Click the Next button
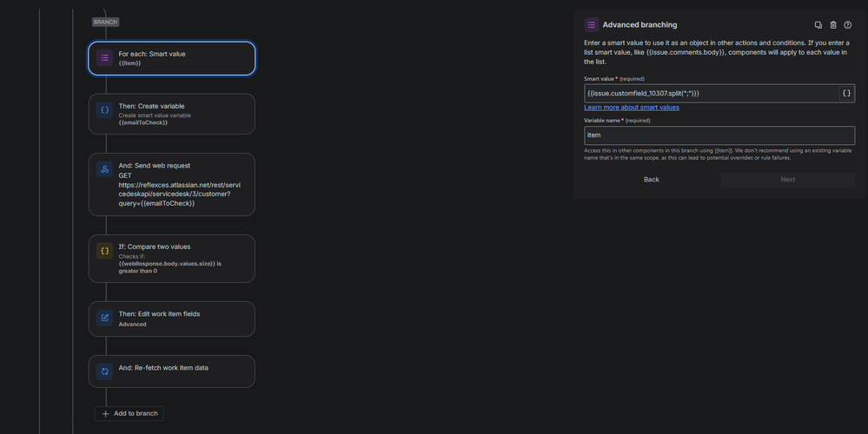Viewport: 868px width, 434px height. [788, 179]
